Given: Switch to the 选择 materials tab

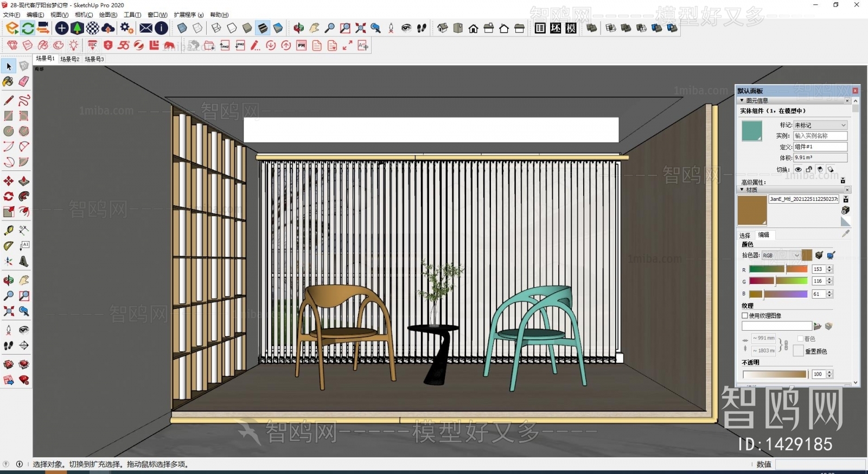Looking at the screenshot, I should (x=745, y=235).
